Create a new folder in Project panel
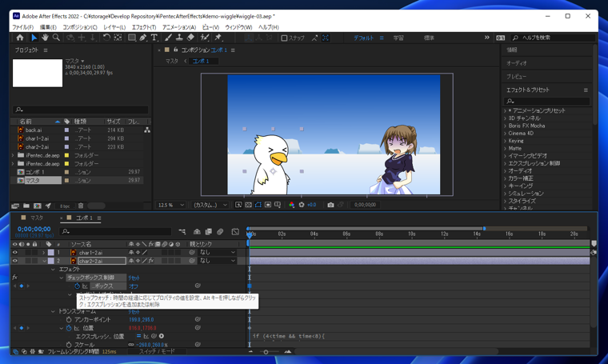Image resolution: width=608 pixels, height=364 pixels. [x=26, y=206]
